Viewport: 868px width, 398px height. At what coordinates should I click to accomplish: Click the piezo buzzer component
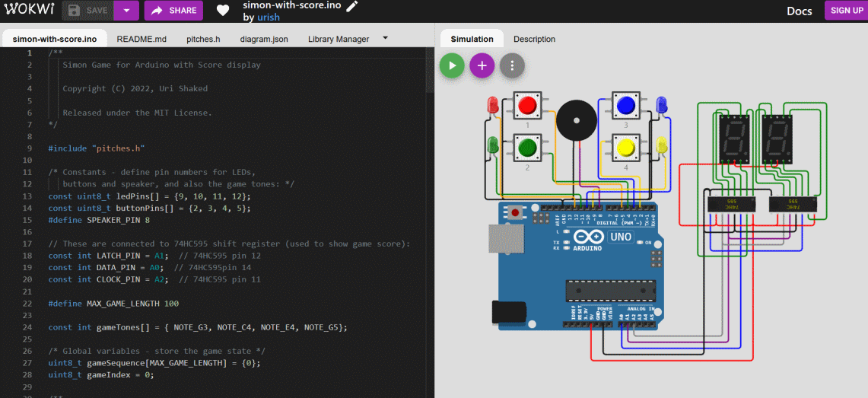[x=577, y=120]
